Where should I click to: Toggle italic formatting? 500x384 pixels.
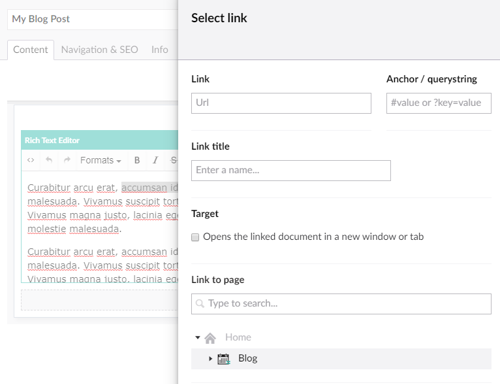155,160
